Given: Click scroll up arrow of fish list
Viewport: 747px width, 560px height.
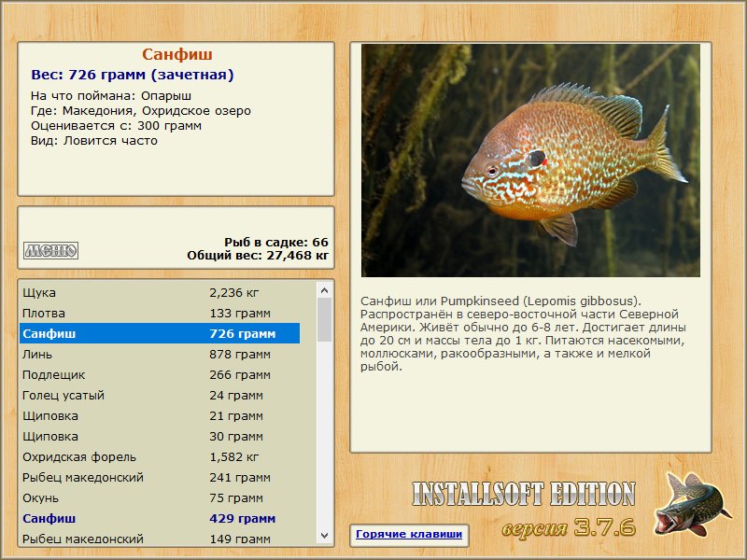Looking at the screenshot, I should [324, 290].
